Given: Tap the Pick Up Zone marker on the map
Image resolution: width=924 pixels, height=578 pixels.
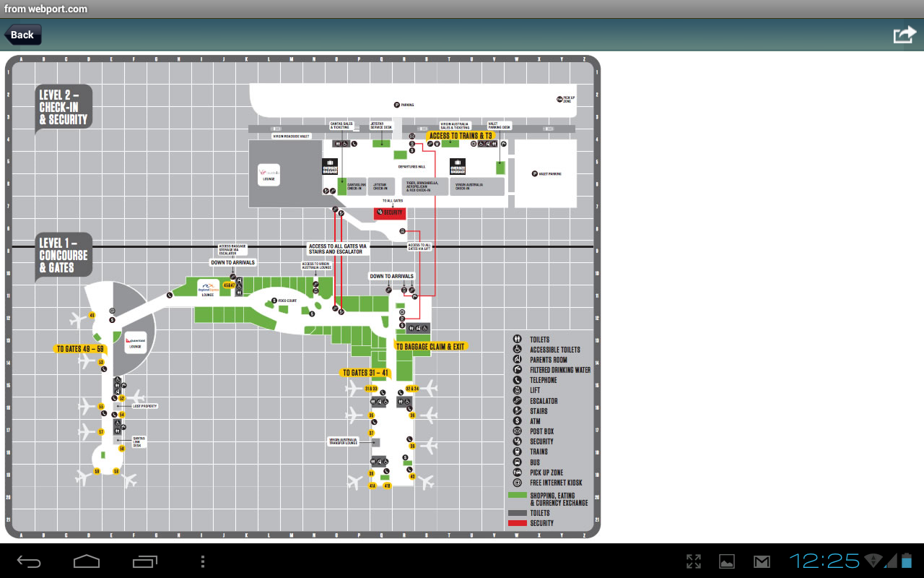Looking at the screenshot, I should point(565,99).
